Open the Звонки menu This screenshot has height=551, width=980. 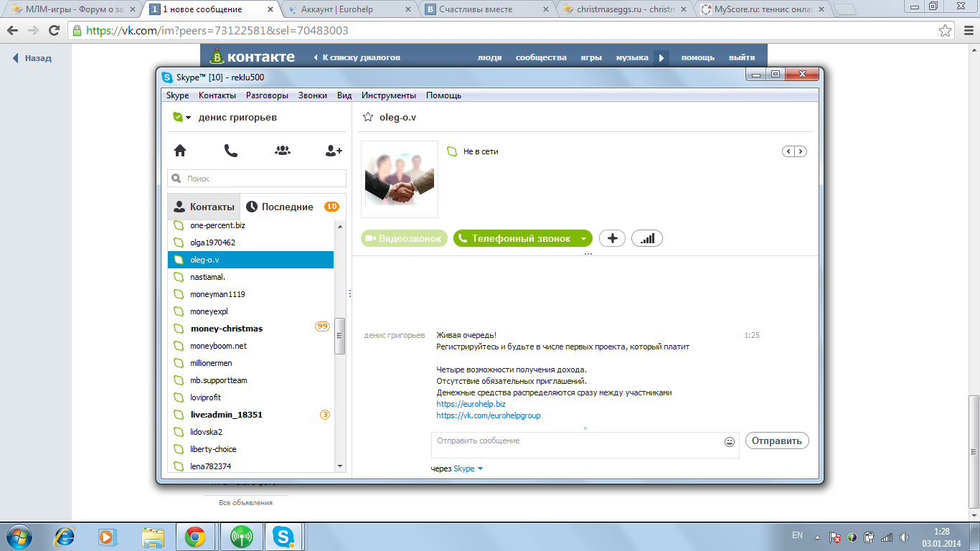tap(313, 95)
